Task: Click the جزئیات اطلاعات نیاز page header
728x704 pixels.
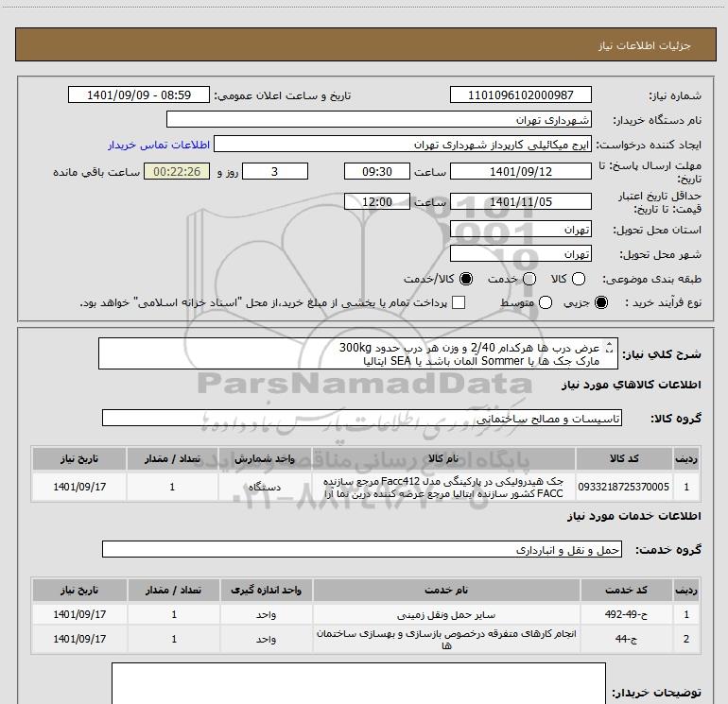Action: 644,45
